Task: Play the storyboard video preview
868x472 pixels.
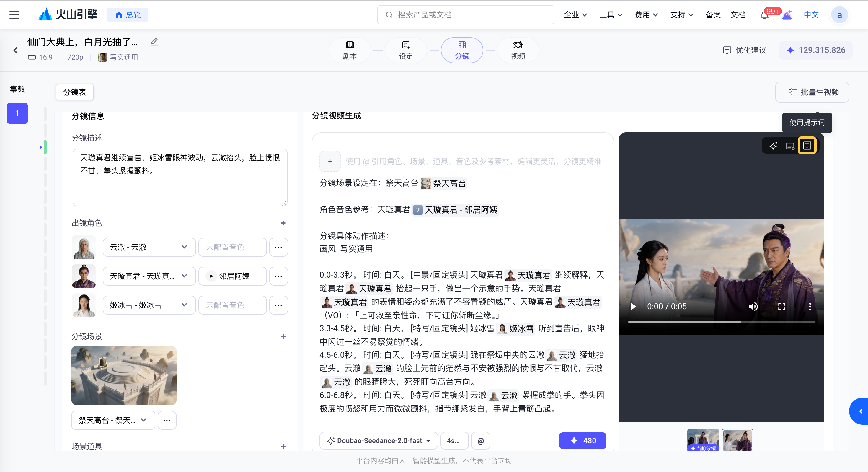Action: tap(634, 307)
